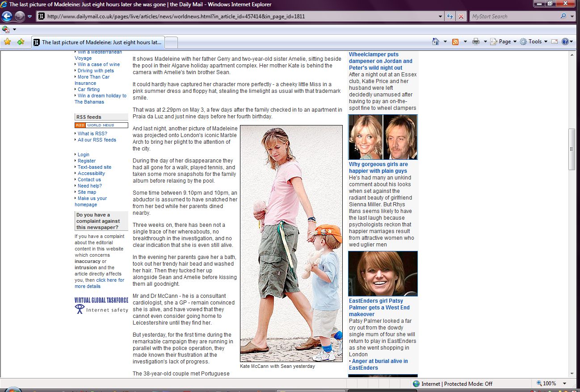Click the red Stop loading icon
Image resolution: width=580 pixels, height=392 pixels.
(461, 17)
